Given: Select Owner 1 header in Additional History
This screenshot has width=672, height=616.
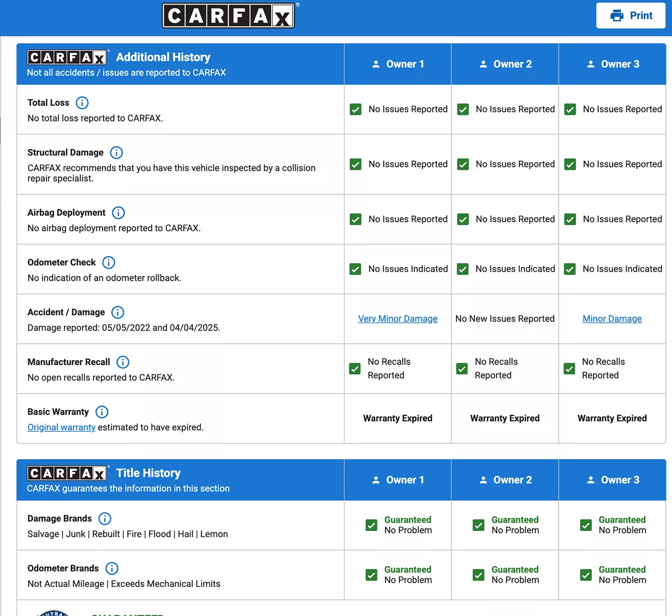Looking at the screenshot, I should click(398, 64).
